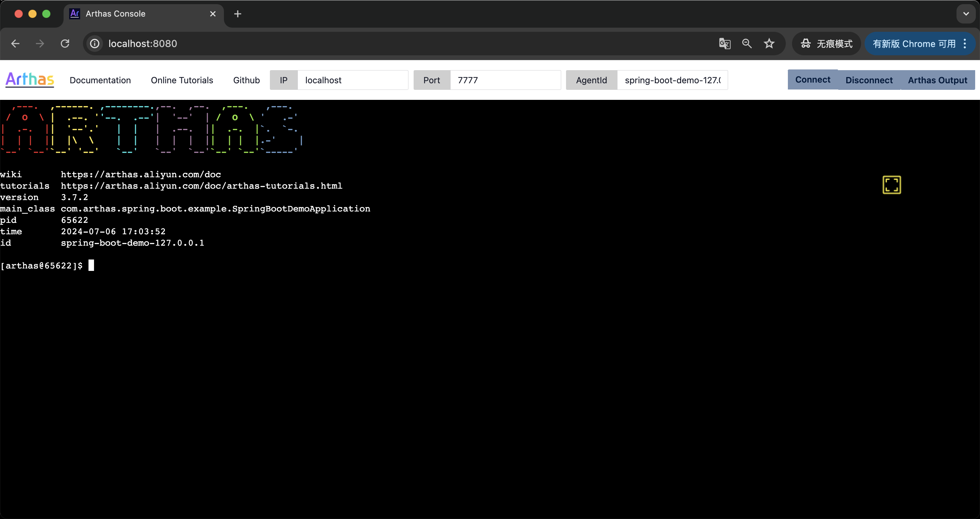Open the Github link

pos(246,80)
